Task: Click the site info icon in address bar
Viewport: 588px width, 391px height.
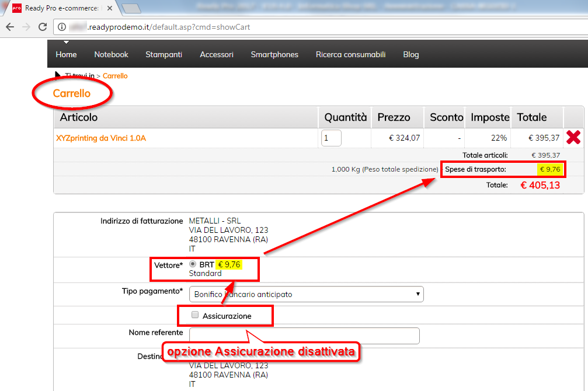Action: tap(62, 27)
